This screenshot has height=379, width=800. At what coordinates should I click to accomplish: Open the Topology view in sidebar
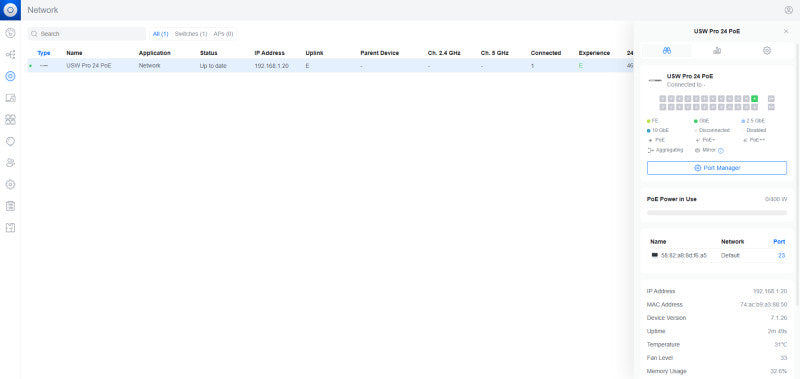(10, 55)
